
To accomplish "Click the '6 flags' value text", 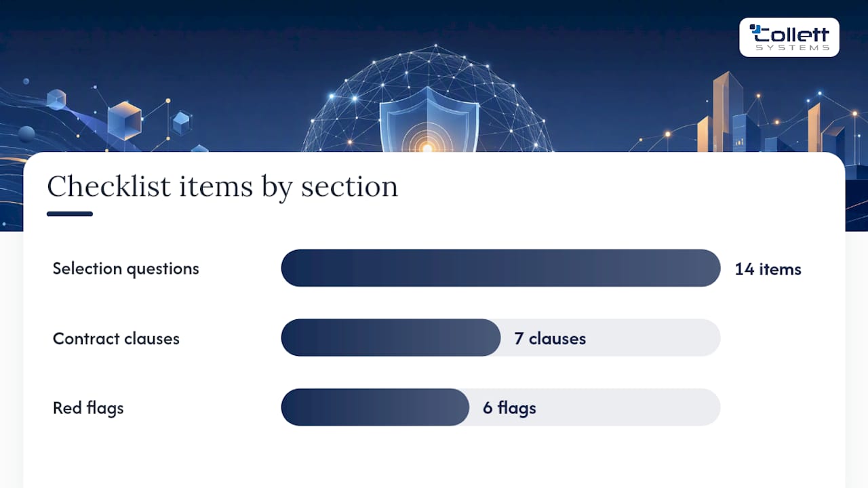I will click(x=509, y=408).
